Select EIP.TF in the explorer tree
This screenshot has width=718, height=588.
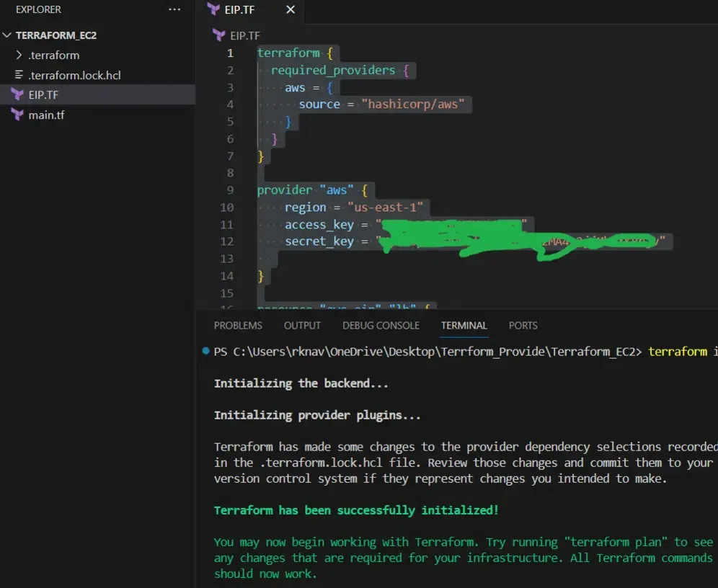click(97, 94)
